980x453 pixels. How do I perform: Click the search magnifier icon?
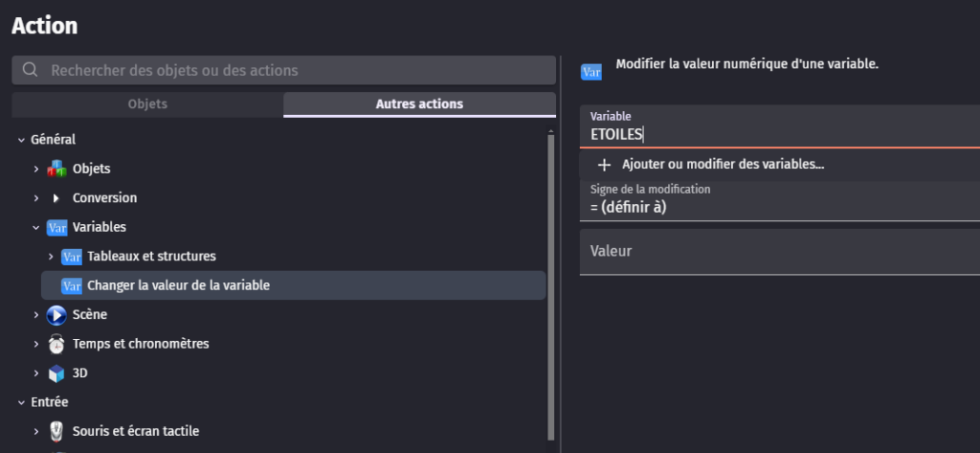coord(30,70)
